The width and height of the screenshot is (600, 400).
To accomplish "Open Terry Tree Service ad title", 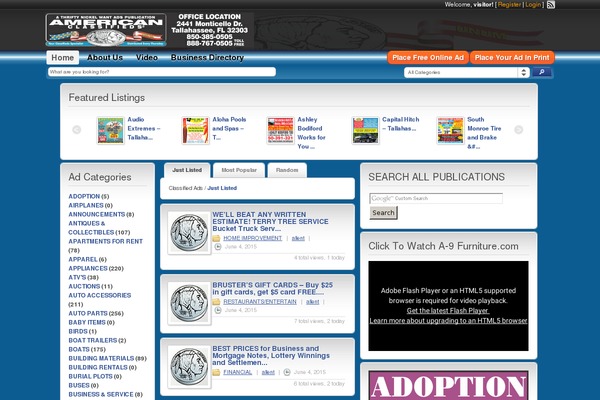I will (x=270, y=222).
